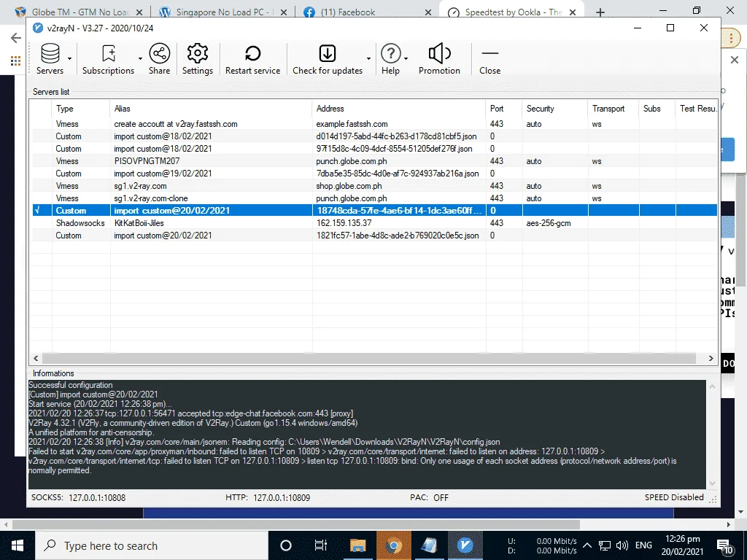This screenshot has width=747, height=560.
Task: Click the Security column header
Action: (x=554, y=109)
